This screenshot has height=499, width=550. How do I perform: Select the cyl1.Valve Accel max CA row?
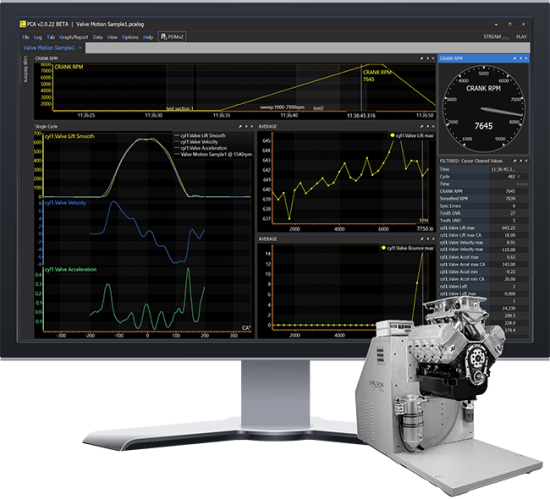point(483,264)
